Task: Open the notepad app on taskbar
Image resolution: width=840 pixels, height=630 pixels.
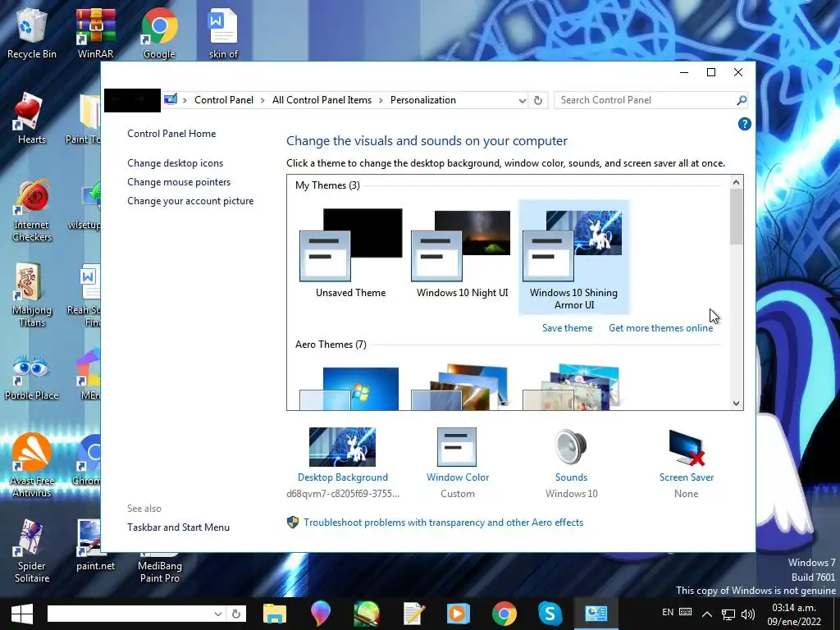Action: pyautogui.click(x=413, y=614)
